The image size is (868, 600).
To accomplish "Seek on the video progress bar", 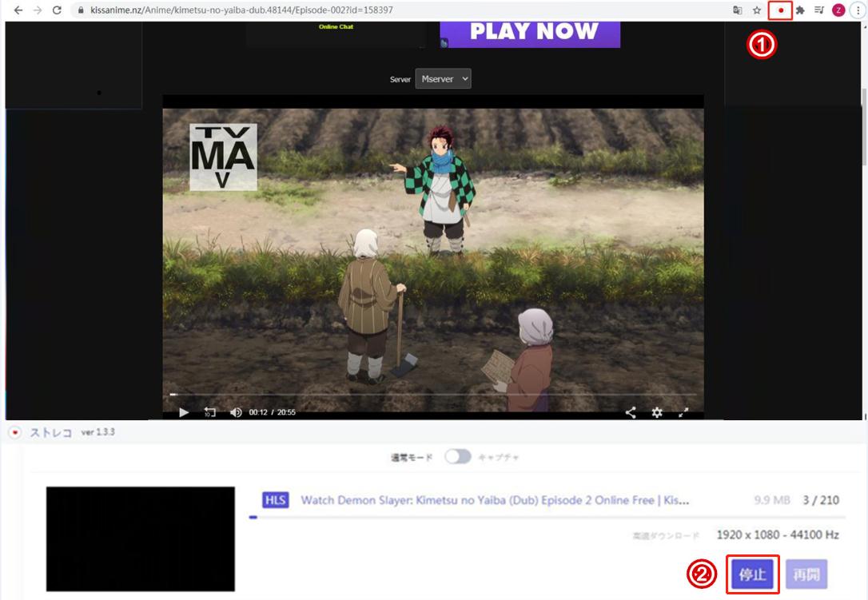I will point(433,395).
